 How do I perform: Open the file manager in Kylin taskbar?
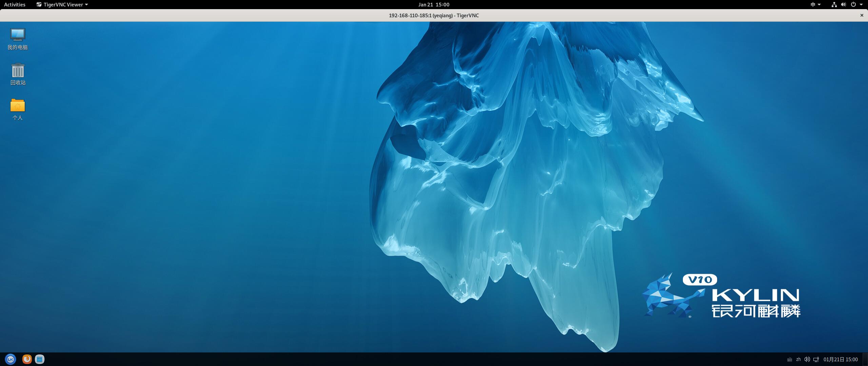pyautogui.click(x=40, y=359)
